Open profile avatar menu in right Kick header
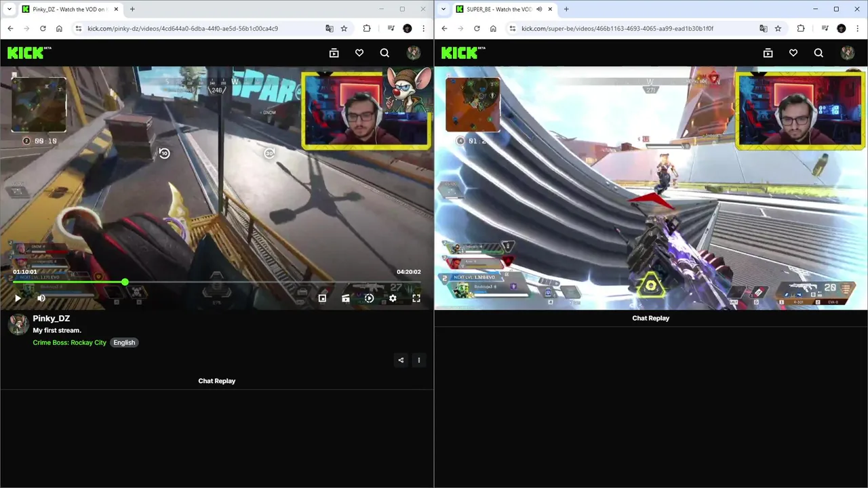868x488 pixels. (x=848, y=53)
